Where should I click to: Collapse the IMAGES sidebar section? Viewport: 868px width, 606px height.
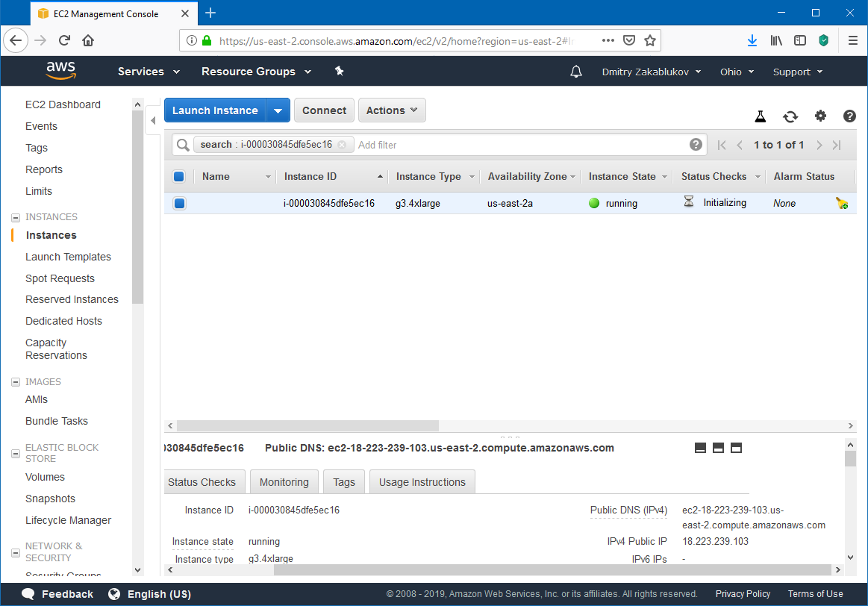coord(16,382)
